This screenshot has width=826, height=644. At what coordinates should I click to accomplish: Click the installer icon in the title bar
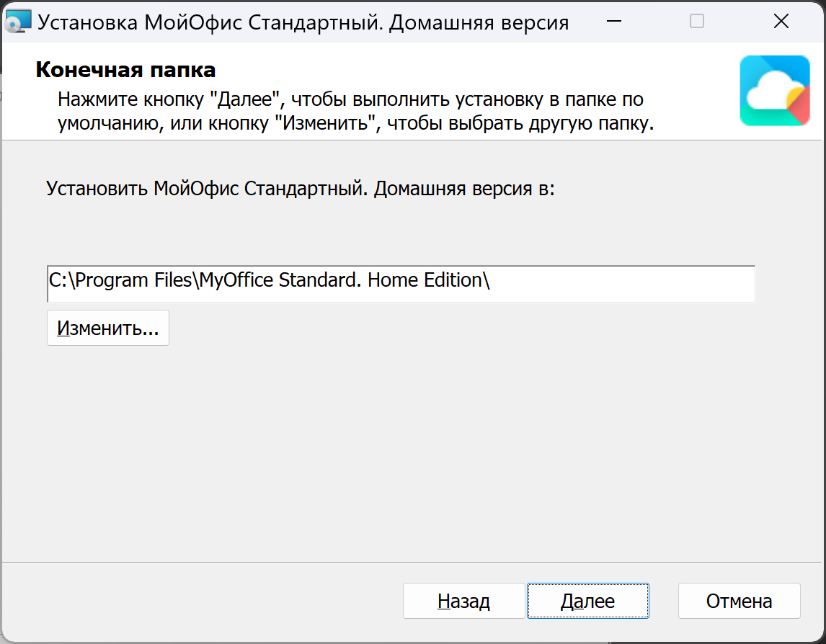(x=18, y=22)
